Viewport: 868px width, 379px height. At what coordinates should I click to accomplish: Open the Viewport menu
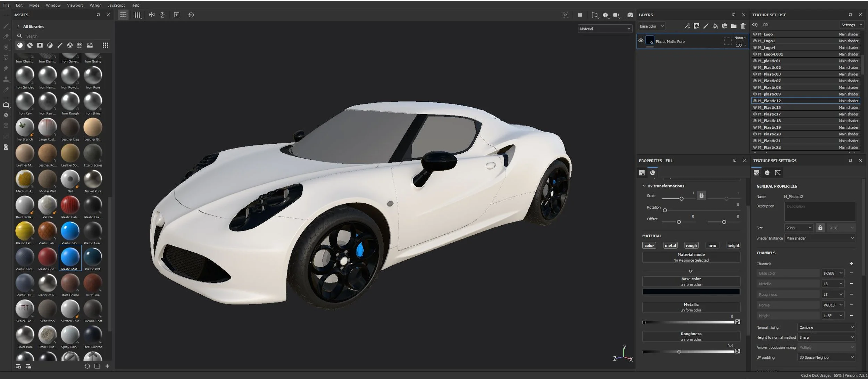click(75, 5)
